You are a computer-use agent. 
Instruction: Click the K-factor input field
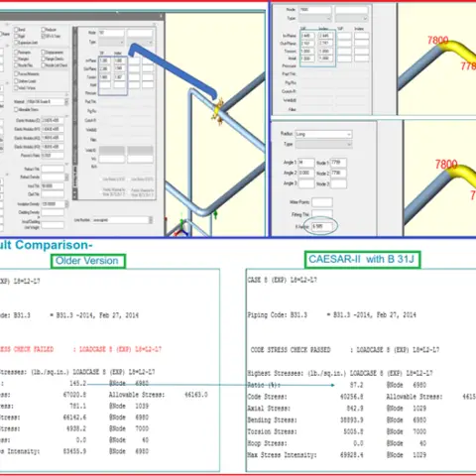point(322,226)
